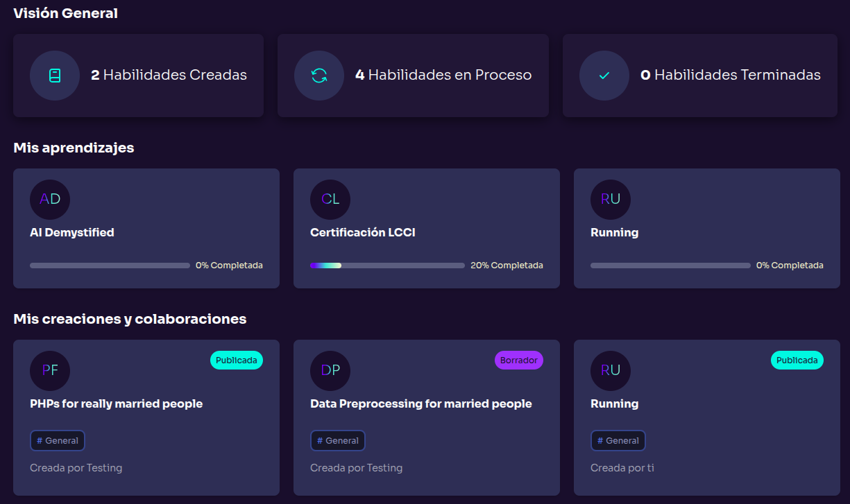
Task: Click the Certificación LCCI progress bar
Action: click(x=387, y=266)
